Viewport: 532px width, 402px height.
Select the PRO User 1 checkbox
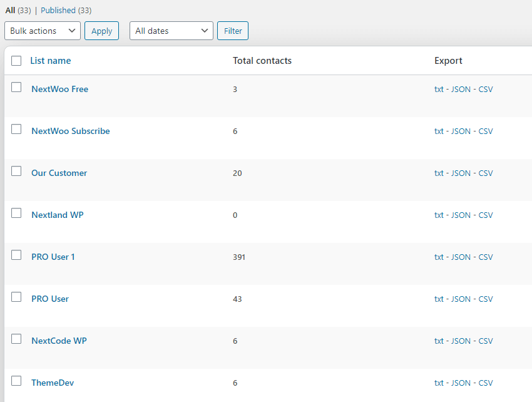(16, 255)
